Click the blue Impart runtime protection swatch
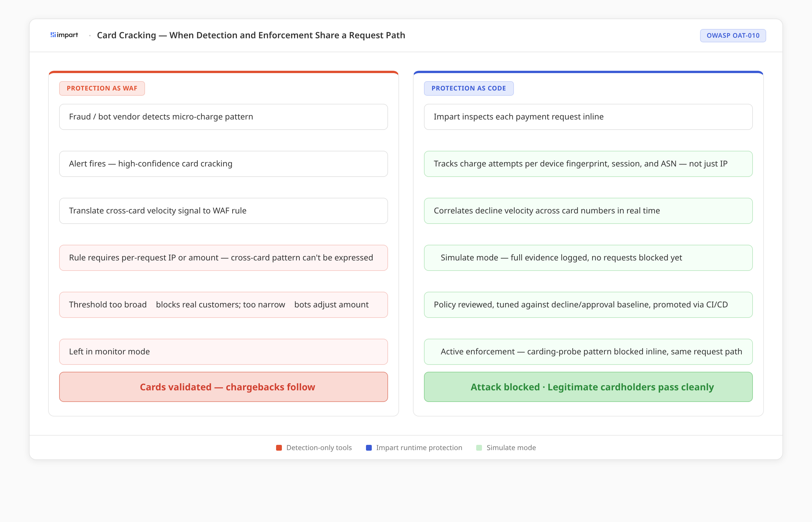This screenshot has height=522, width=812. (x=369, y=448)
